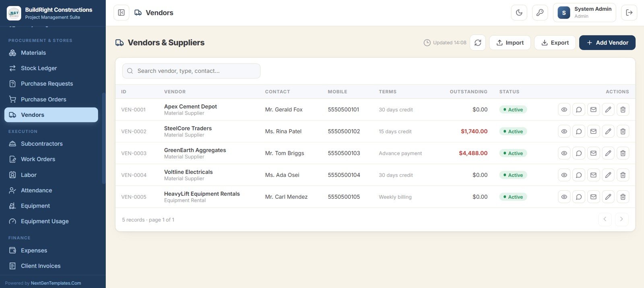This screenshot has height=288, width=644.
Task: Toggle dark mode moon icon
Action: tap(519, 12)
